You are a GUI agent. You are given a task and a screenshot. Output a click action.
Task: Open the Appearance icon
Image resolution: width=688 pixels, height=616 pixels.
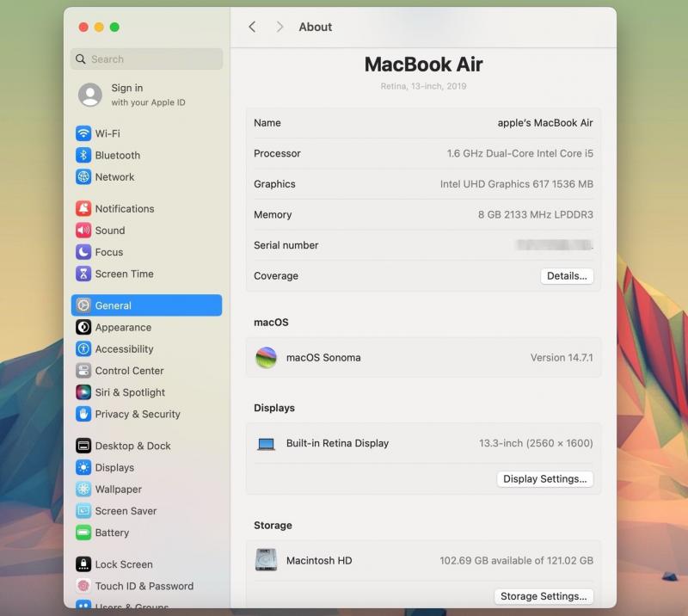coord(83,327)
